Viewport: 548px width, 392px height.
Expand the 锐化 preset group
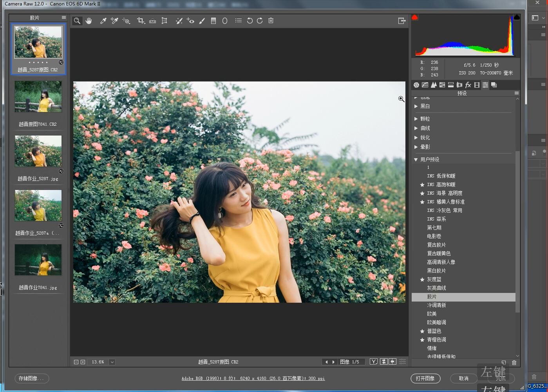point(416,137)
